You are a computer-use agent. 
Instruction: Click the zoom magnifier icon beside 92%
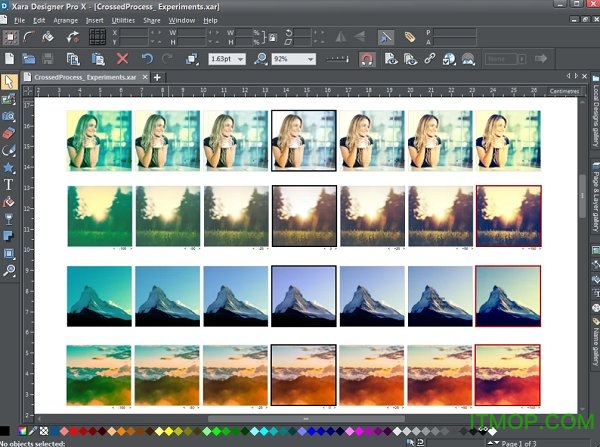tap(261, 59)
